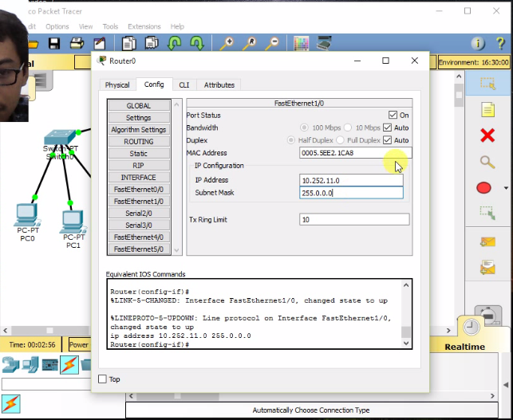Click the Zoom Out magnifier icon
Image resolution: width=513 pixels, height=420 pixels.
[272, 44]
